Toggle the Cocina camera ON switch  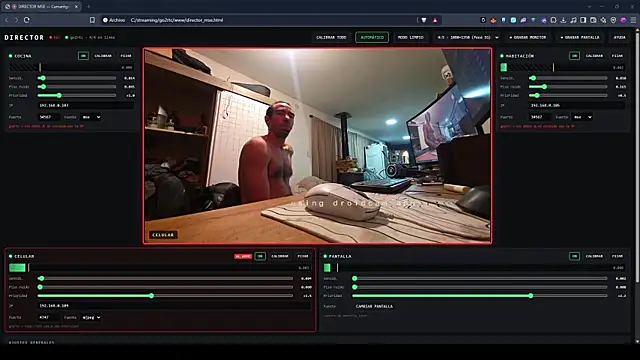click(83, 56)
